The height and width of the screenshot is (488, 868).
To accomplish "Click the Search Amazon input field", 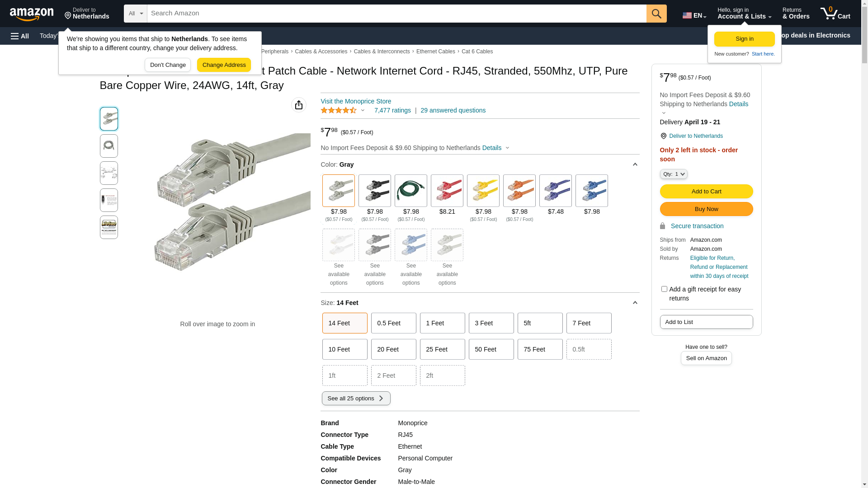I will click(396, 14).
